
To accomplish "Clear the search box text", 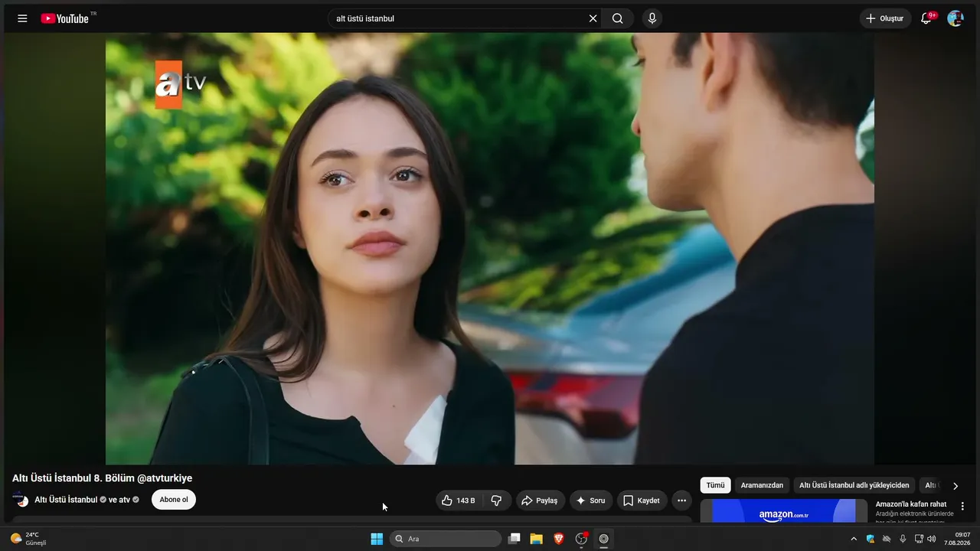I will pyautogui.click(x=593, y=18).
